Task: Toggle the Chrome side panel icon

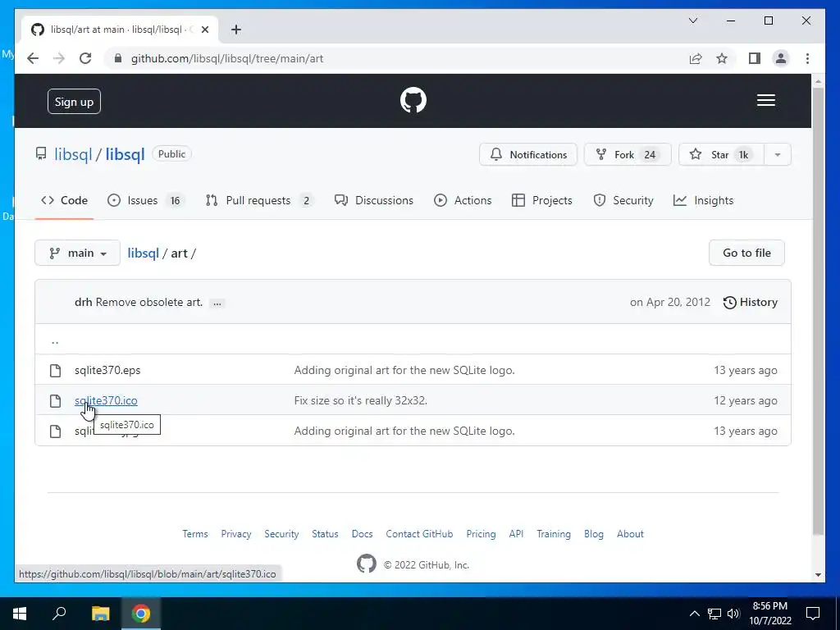Action: coord(755,58)
